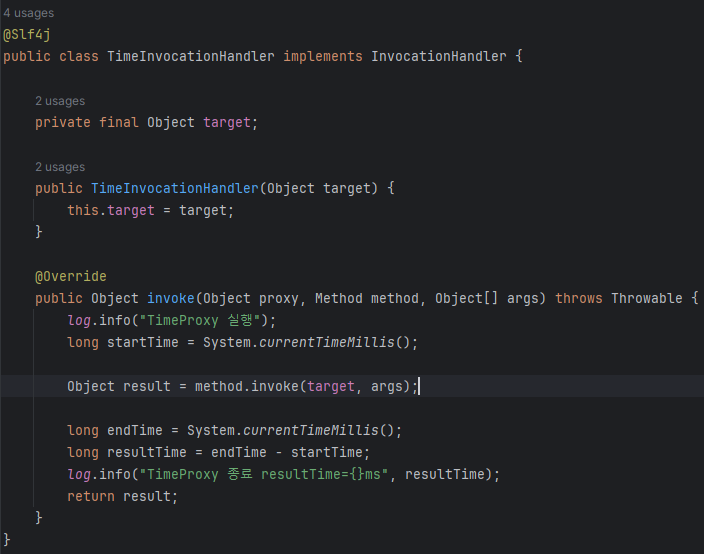This screenshot has width=704, height=554.
Task: Click the '2 usages' hint above the constructor
Action: (x=60, y=167)
